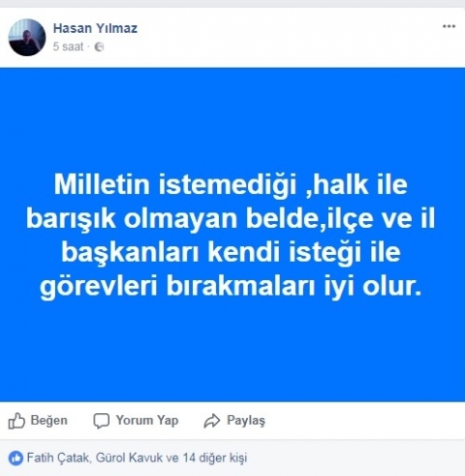Click the 'iyi olur.' ending text
This screenshot has height=476, width=465.
coord(373,287)
